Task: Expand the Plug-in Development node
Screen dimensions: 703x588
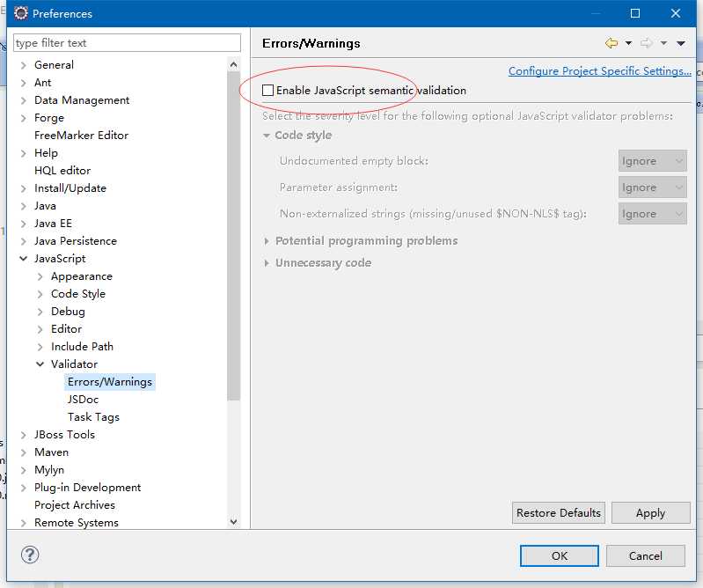Action: coord(23,488)
